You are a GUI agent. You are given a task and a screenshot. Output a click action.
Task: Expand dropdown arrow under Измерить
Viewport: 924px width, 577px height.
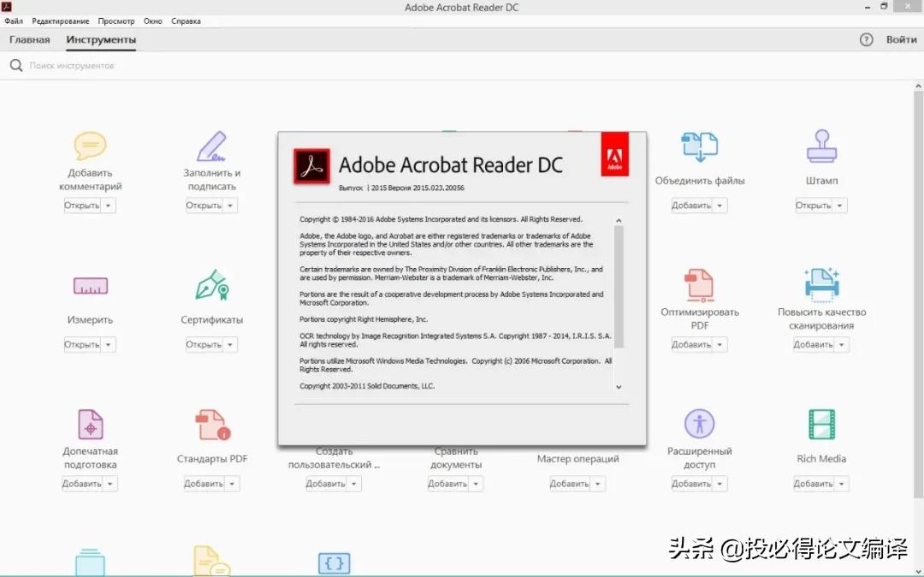pyautogui.click(x=109, y=345)
